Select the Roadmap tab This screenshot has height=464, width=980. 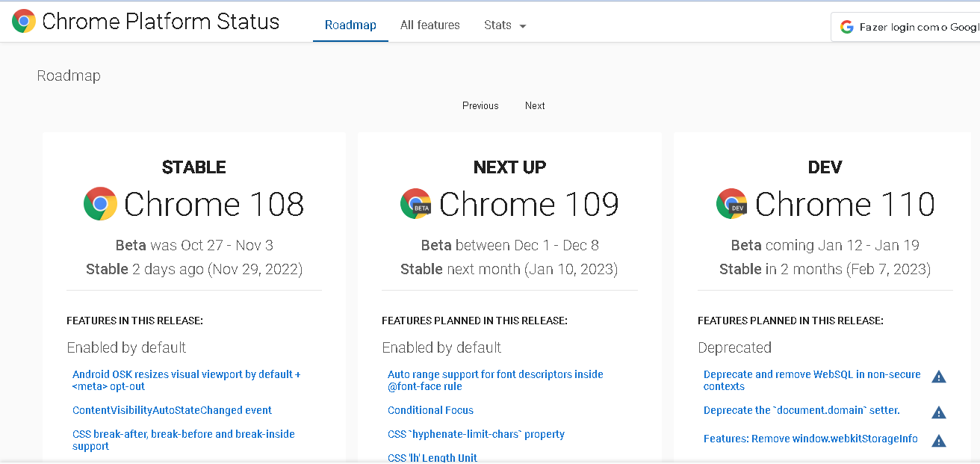point(350,25)
